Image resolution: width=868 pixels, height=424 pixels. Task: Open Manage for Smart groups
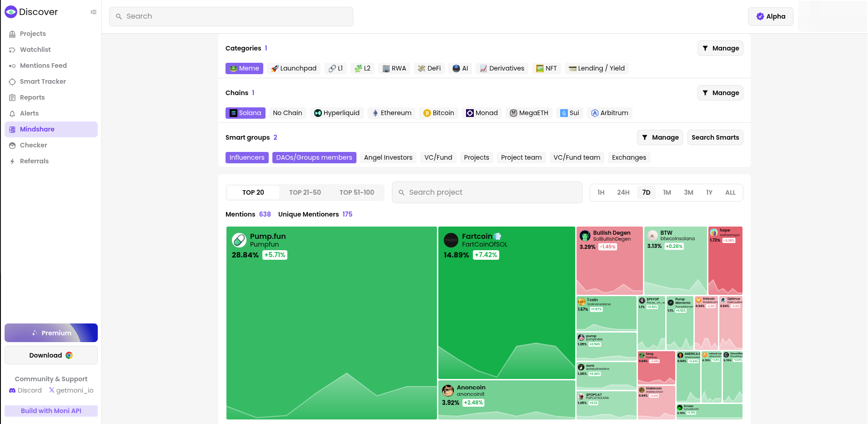pos(660,137)
